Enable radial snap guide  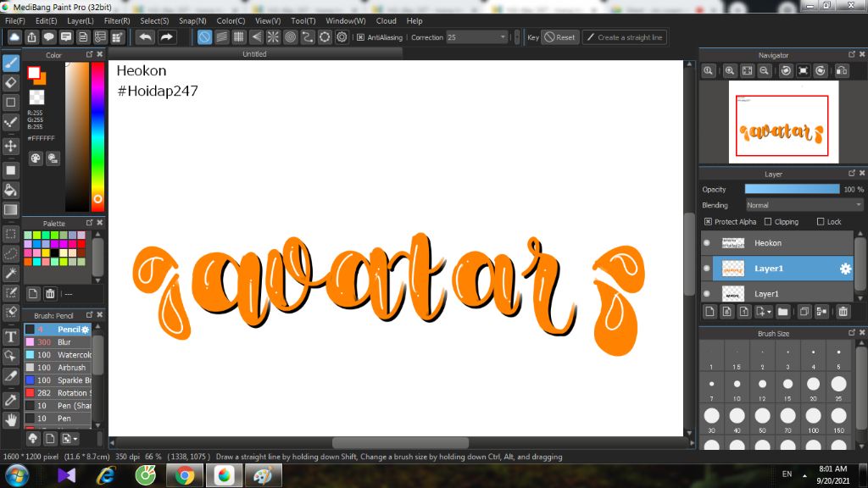(x=273, y=37)
